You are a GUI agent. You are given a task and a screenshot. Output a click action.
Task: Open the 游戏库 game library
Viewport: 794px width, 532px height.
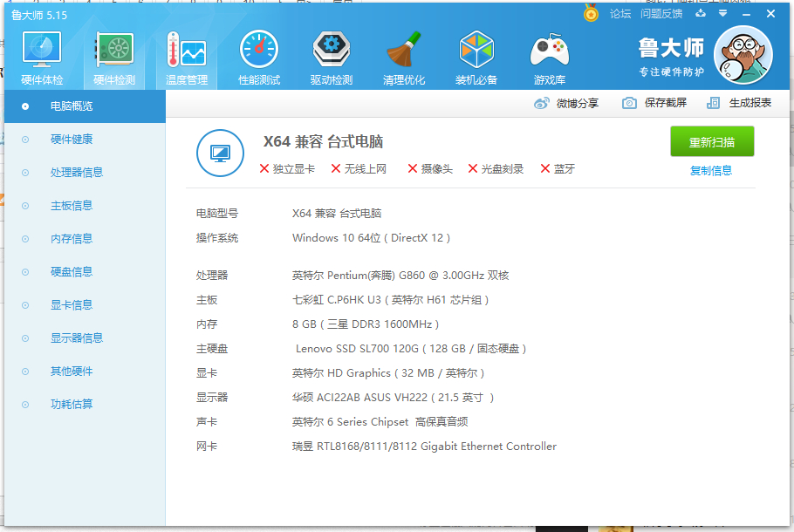pos(550,58)
